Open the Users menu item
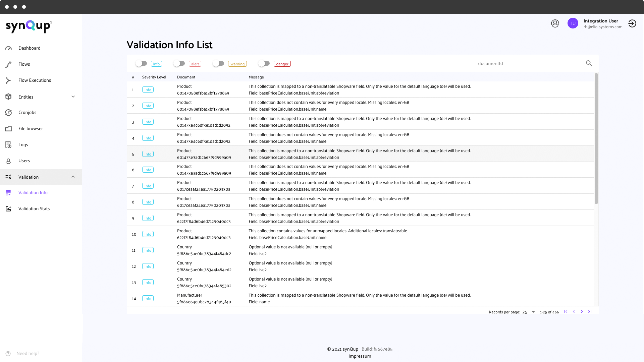 click(24, 161)
